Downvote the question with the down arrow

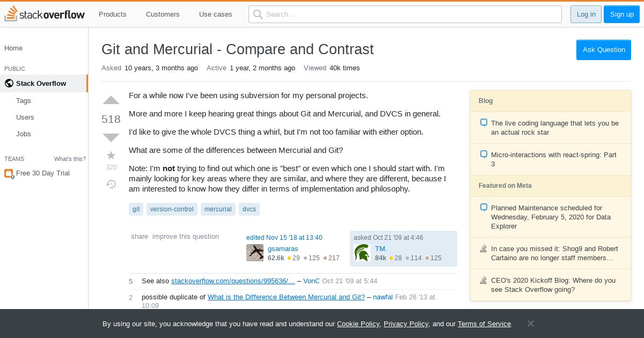[x=111, y=137]
